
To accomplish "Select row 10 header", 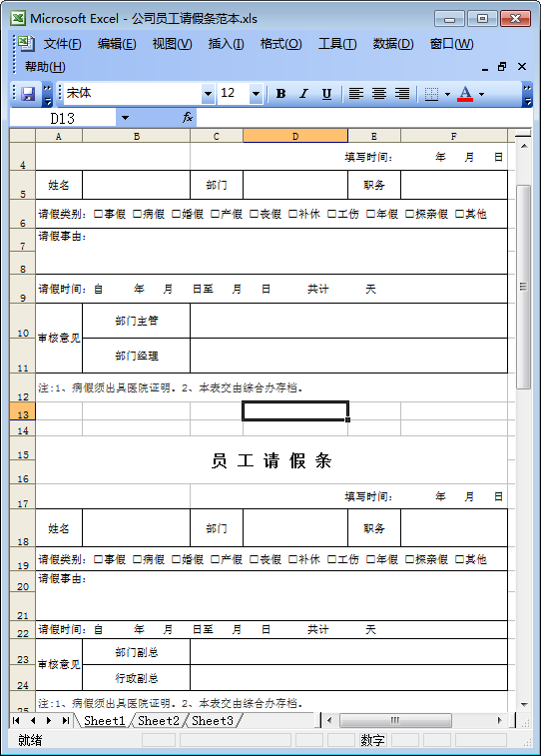I will click(x=23, y=322).
